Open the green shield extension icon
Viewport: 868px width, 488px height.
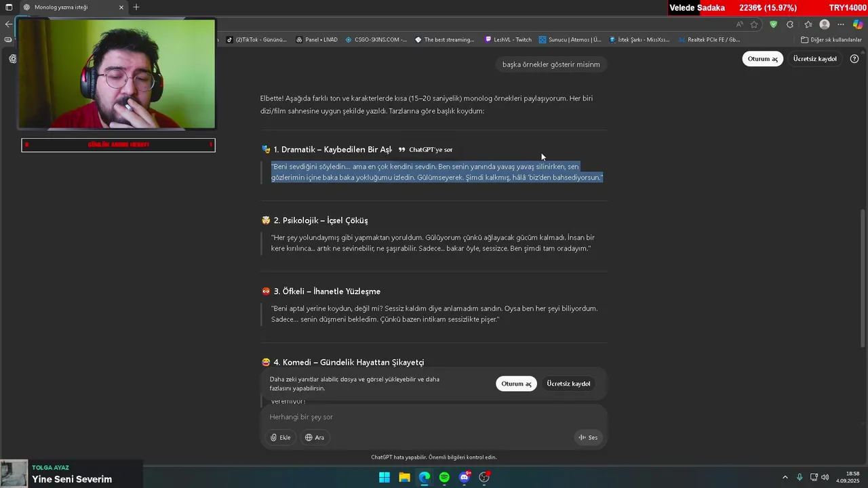773,24
